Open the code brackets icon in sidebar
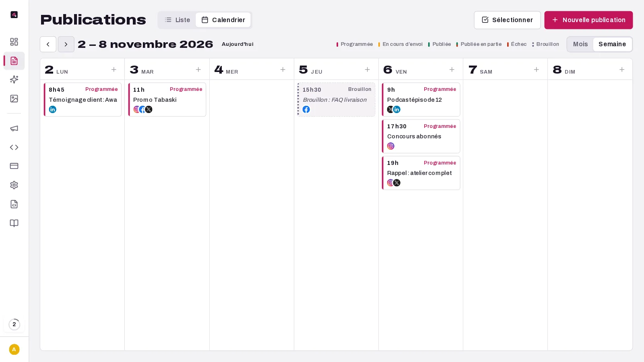The height and width of the screenshot is (362, 644). [14, 147]
